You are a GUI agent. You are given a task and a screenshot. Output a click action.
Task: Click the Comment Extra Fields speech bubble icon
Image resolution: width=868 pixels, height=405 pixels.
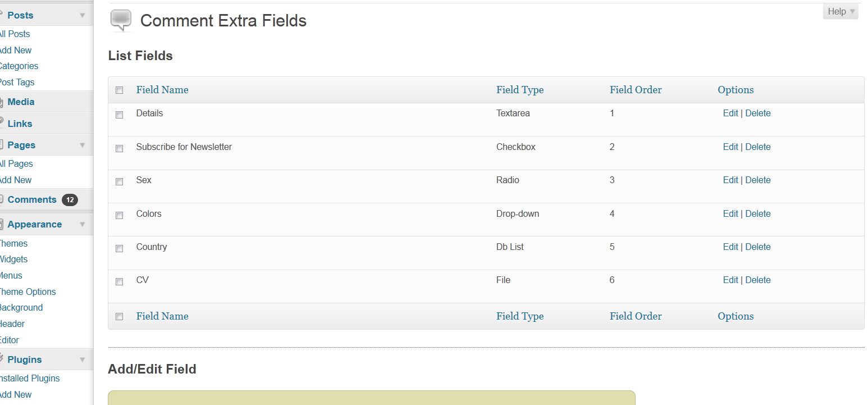pos(121,21)
